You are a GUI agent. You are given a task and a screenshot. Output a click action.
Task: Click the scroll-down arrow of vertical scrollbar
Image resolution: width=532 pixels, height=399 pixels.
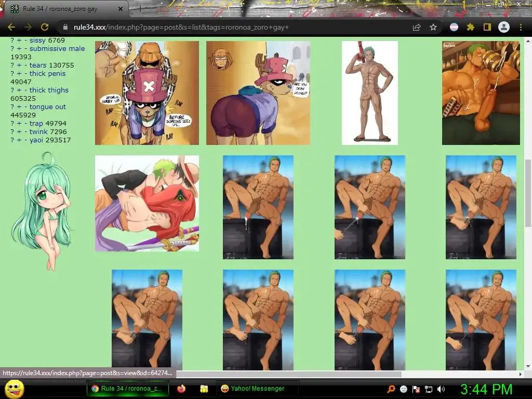(528, 366)
